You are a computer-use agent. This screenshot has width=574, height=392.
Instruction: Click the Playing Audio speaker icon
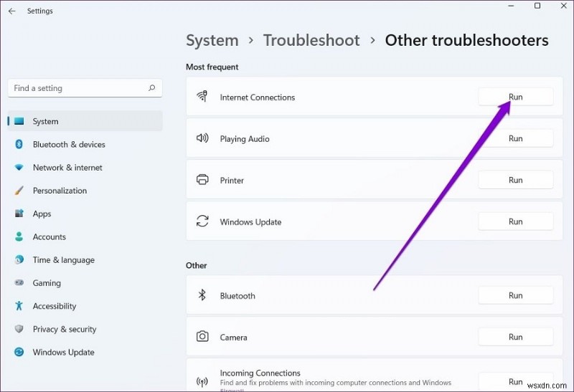[x=202, y=138]
